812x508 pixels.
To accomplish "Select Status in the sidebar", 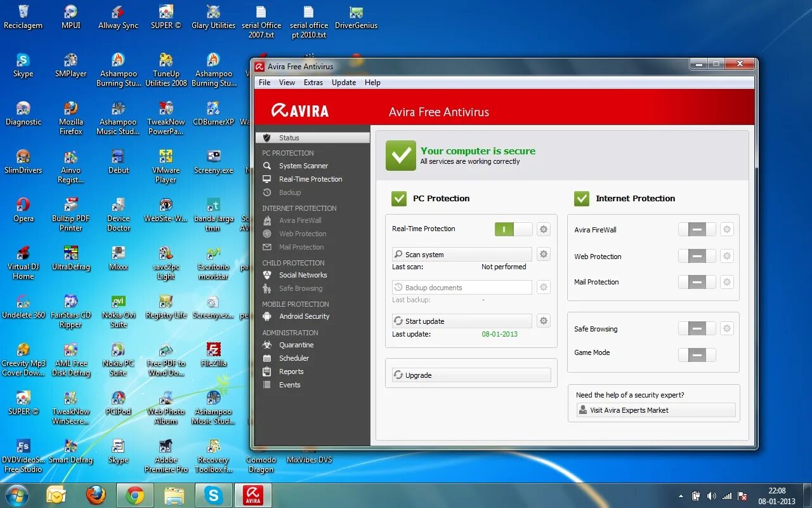I will 313,138.
